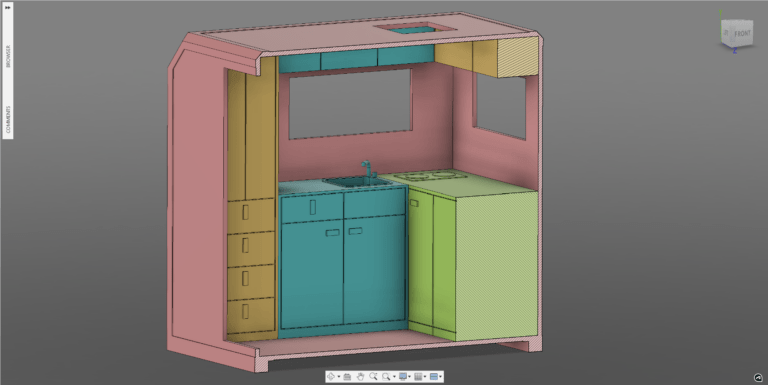Image resolution: width=768 pixels, height=385 pixels.
Task: Expand the Viewports dropdown arrow
Action: [x=440, y=377]
